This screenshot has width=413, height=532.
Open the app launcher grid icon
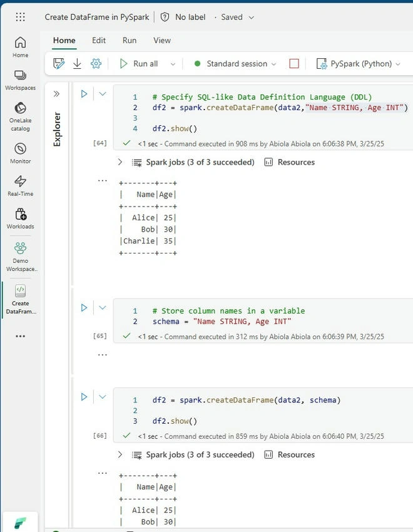tap(21, 17)
